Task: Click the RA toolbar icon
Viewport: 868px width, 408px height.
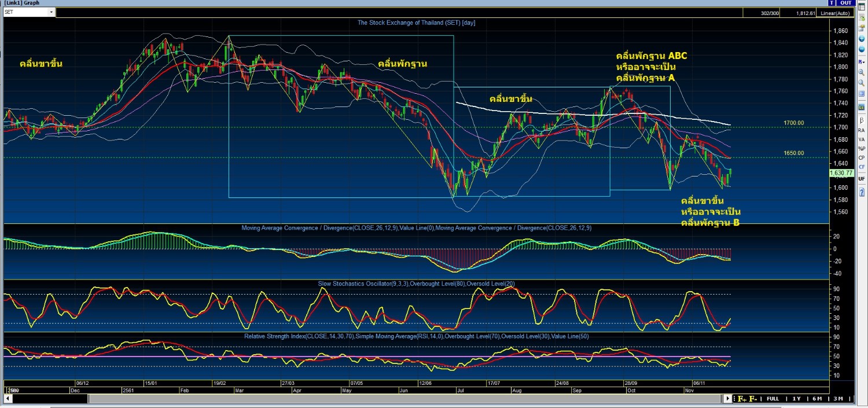Action: click(861, 130)
